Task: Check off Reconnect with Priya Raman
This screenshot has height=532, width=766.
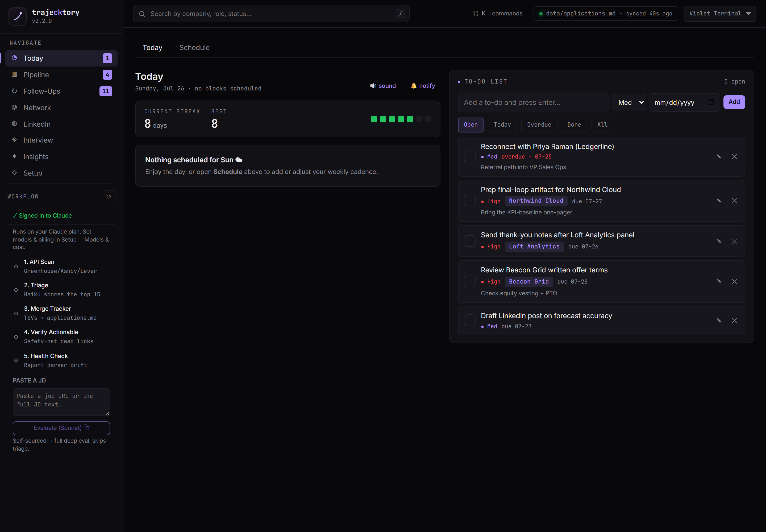Action: coord(470,156)
